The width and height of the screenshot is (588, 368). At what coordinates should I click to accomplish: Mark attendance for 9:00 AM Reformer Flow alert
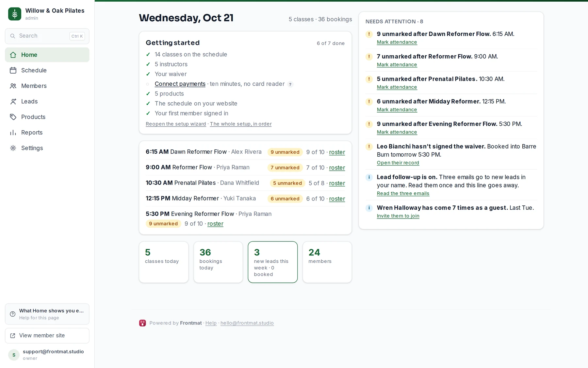[x=397, y=64]
